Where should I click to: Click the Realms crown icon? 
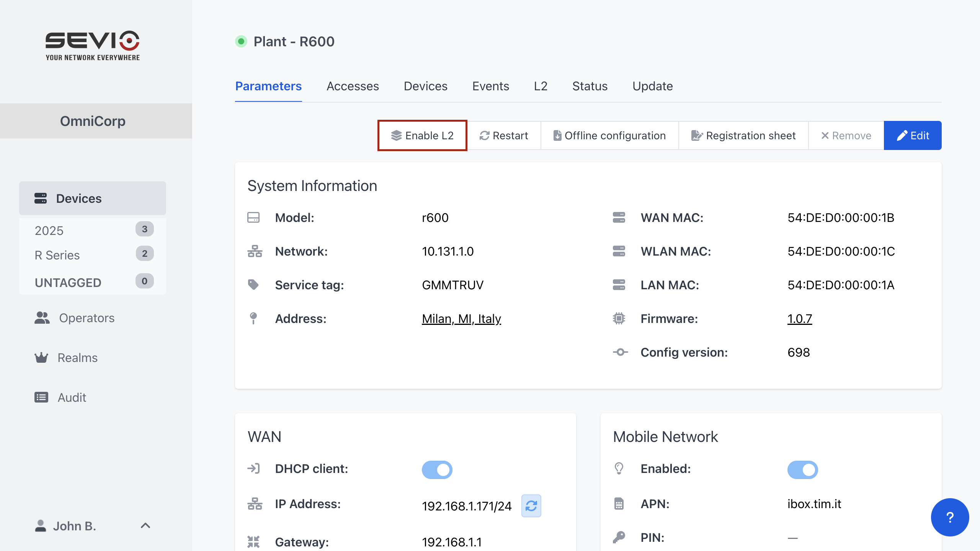[41, 357]
